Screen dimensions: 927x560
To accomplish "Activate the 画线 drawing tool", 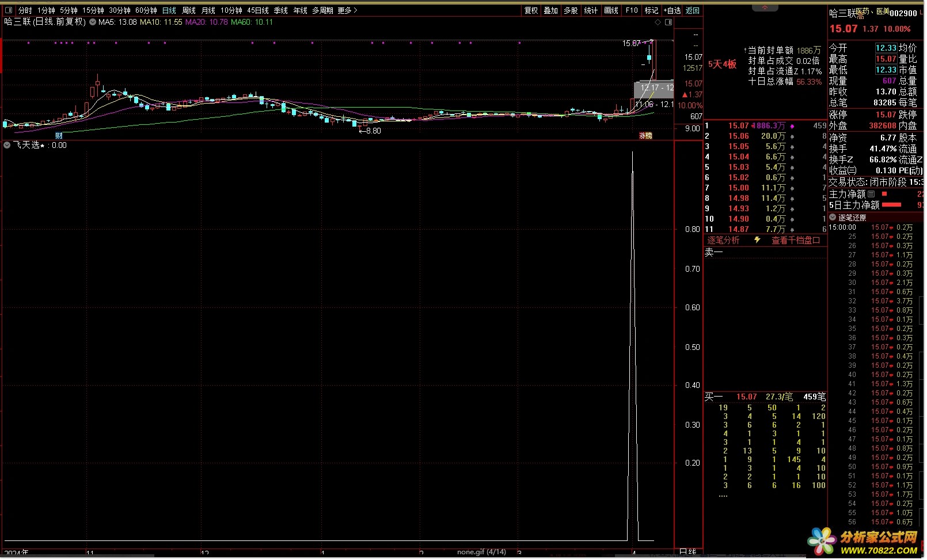I will pos(611,10).
